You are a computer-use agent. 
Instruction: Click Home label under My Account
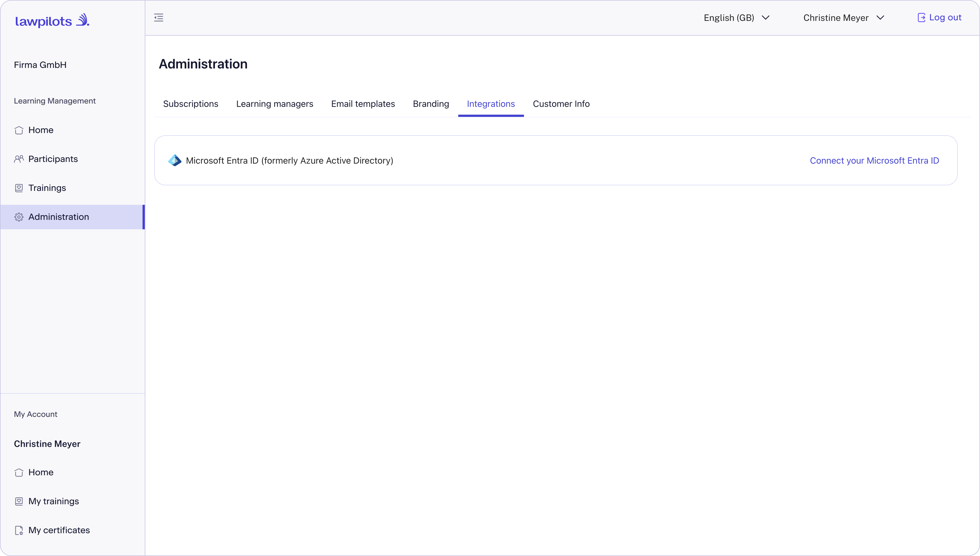click(41, 472)
